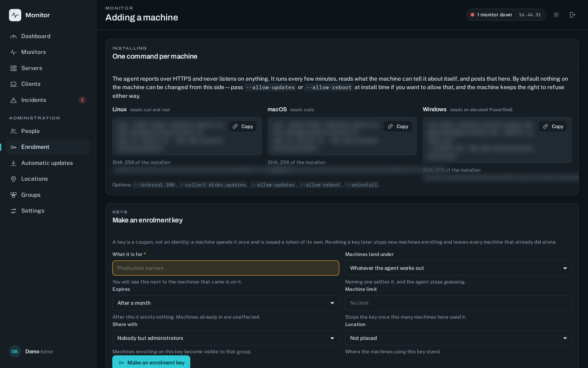Click the Groups icon in sidebar
The width and height of the screenshot is (588, 368).
(13, 195)
